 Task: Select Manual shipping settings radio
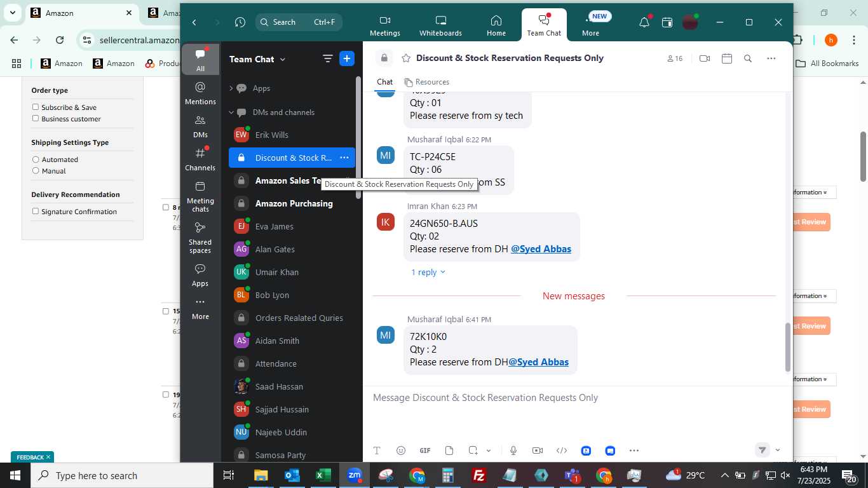pyautogui.click(x=36, y=170)
